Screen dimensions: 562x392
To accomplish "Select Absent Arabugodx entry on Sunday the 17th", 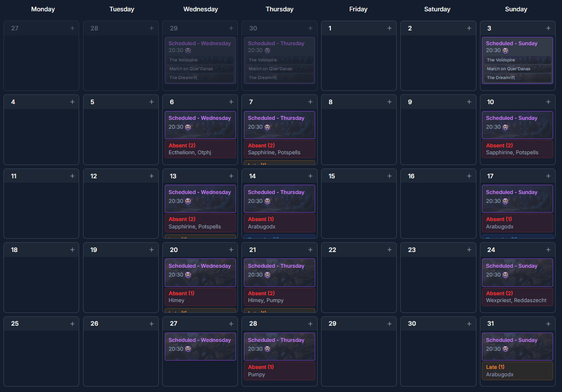I will coord(517,223).
